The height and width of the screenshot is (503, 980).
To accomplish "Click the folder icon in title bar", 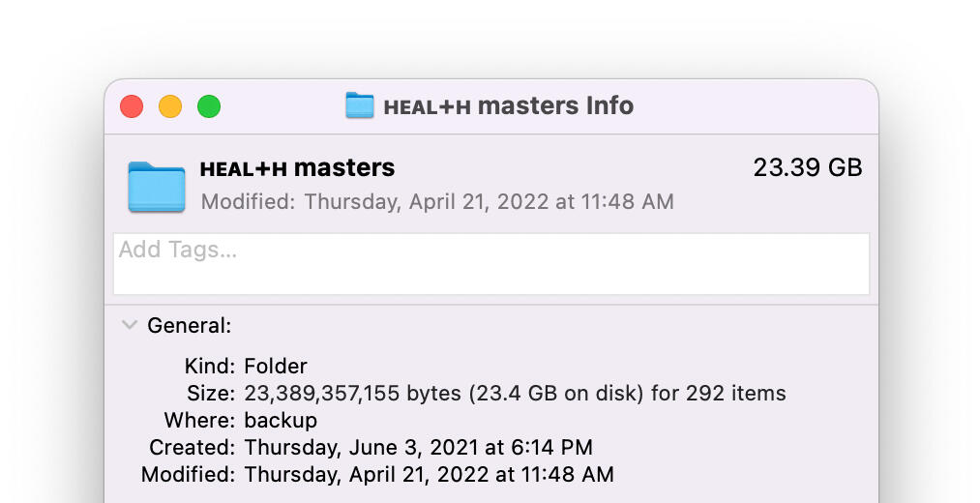I will coord(359,105).
